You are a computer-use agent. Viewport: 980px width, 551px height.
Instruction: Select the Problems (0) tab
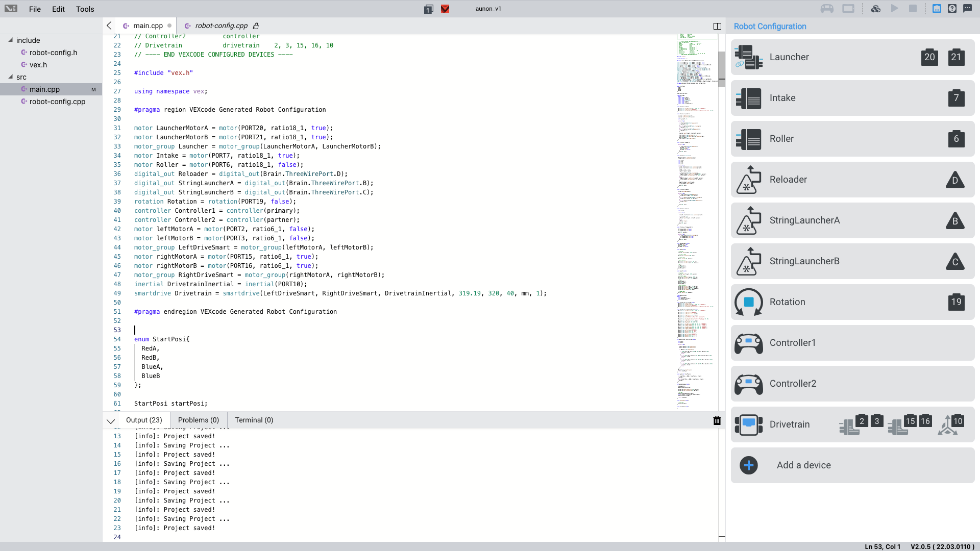click(199, 420)
